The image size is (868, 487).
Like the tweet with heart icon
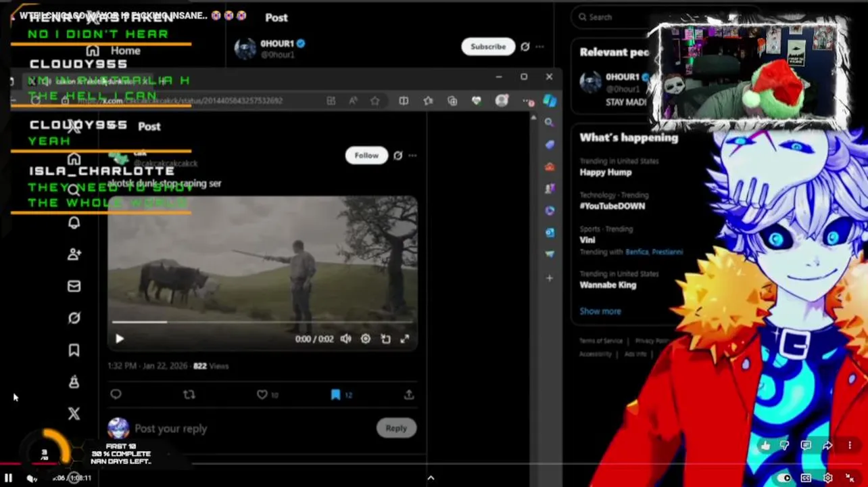262,394
